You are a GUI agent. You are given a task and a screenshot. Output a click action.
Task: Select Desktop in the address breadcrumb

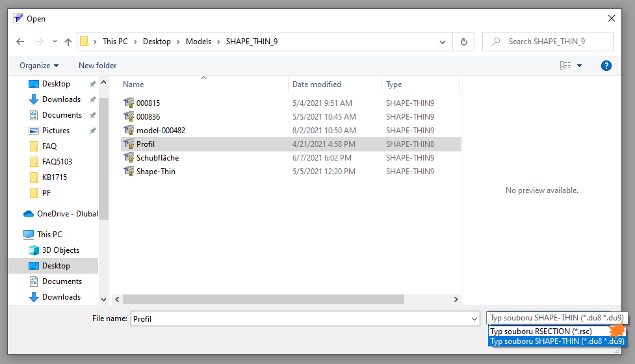coord(157,42)
